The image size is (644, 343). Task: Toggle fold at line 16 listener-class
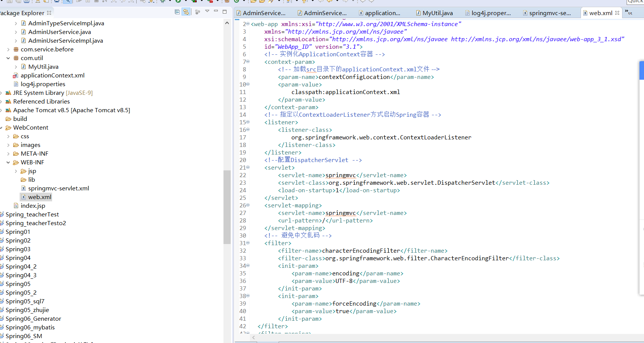tap(248, 130)
